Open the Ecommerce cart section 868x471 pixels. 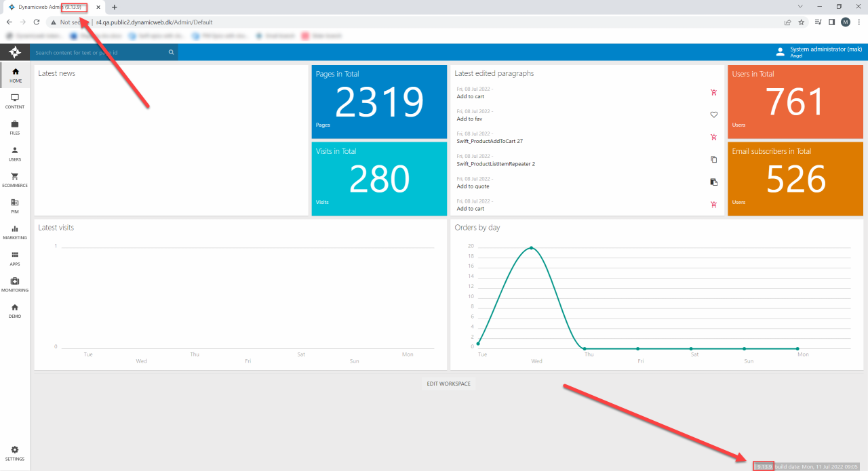click(x=15, y=180)
